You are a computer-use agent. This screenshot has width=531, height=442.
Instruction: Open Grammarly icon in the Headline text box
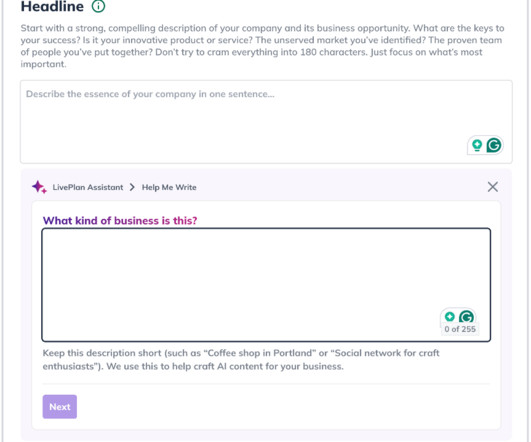click(494, 145)
